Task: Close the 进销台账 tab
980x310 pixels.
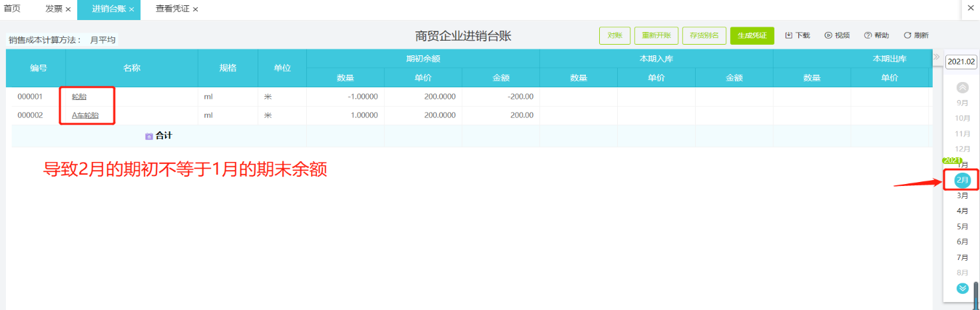Action: click(132, 10)
